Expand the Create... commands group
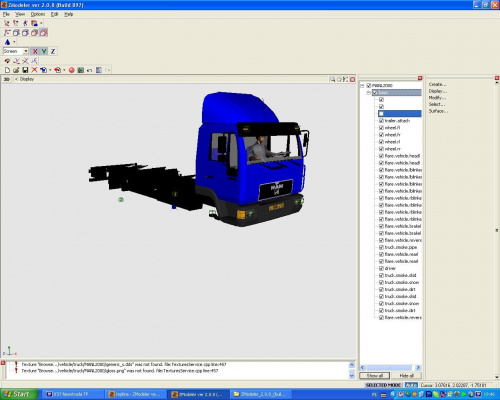The height and width of the screenshot is (400, 500). [x=437, y=84]
